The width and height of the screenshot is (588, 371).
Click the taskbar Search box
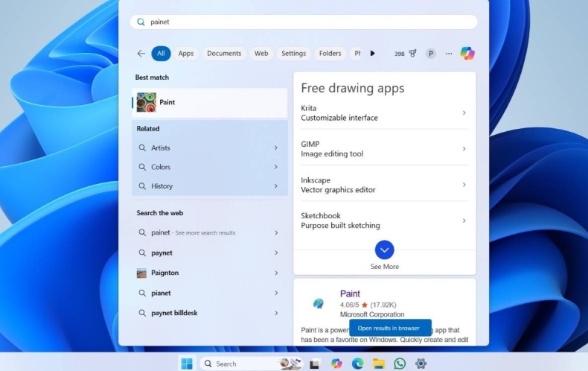pos(251,364)
